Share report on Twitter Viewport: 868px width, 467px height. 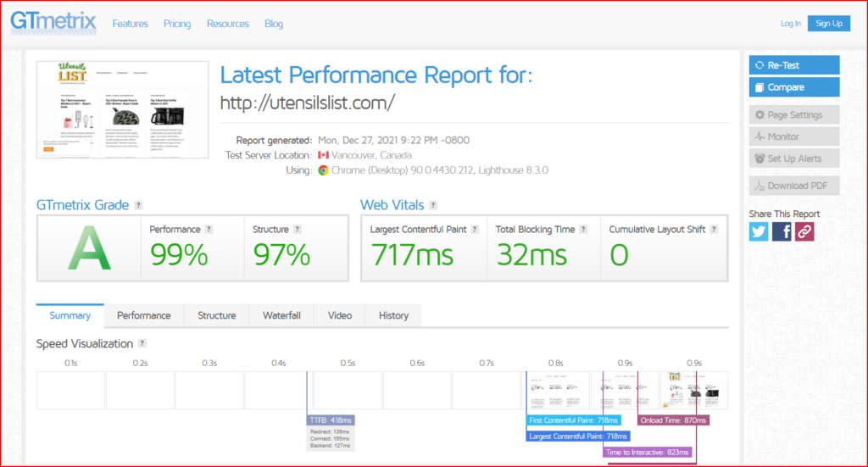[x=759, y=231]
